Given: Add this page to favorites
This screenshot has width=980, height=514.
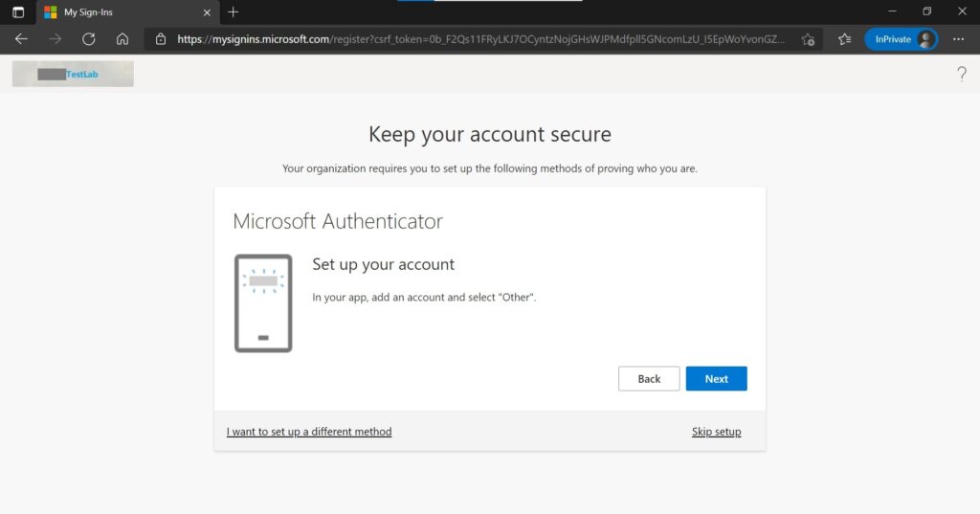Looking at the screenshot, I should tap(808, 39).
